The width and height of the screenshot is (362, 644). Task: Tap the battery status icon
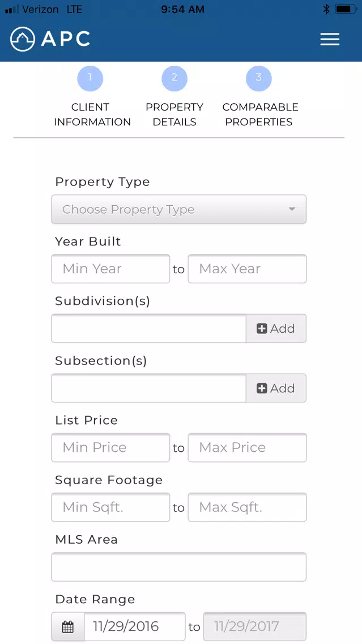[x=346, y=9]
